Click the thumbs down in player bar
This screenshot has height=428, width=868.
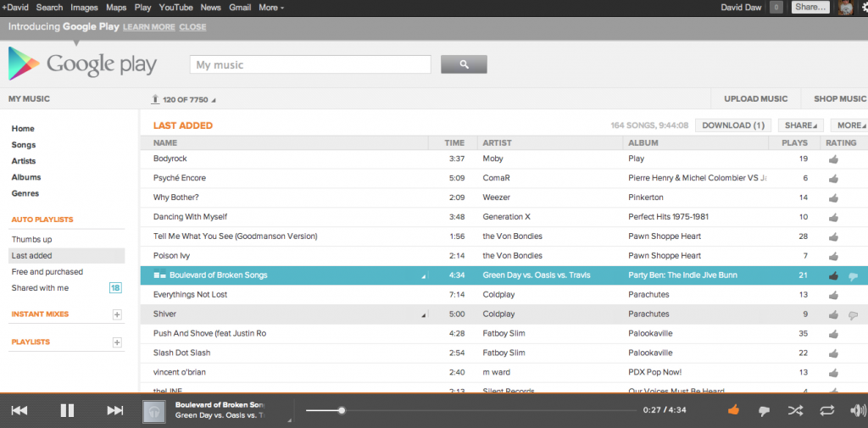pyautogui.click(x=764, y=411)
